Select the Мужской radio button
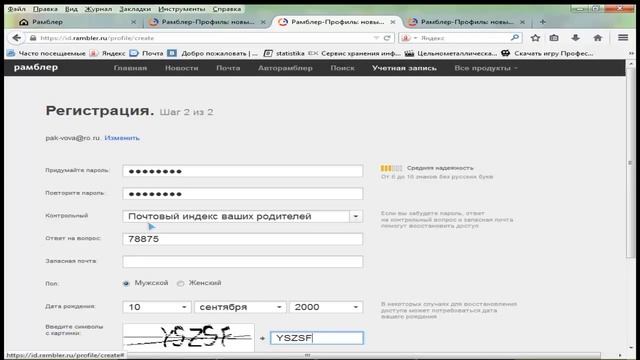 pos(126,283)
